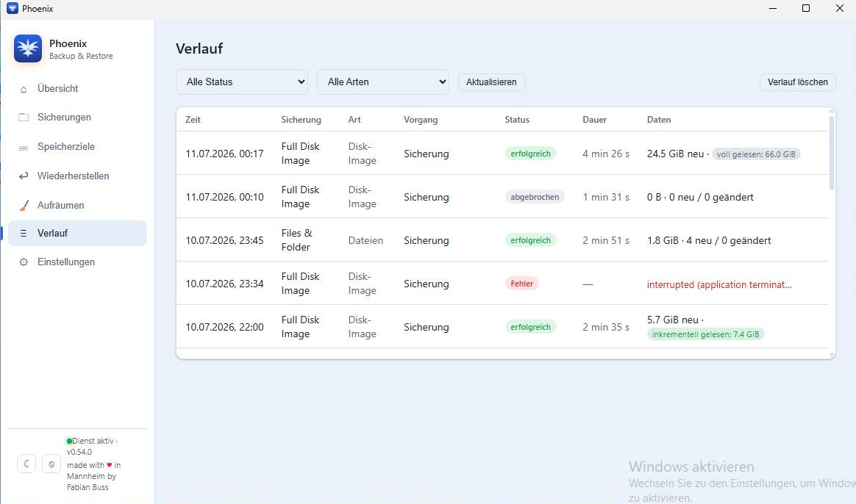Open the Aufräumen page
The width and height of the screenshot is (856, 504).
(x=77, y=206)
